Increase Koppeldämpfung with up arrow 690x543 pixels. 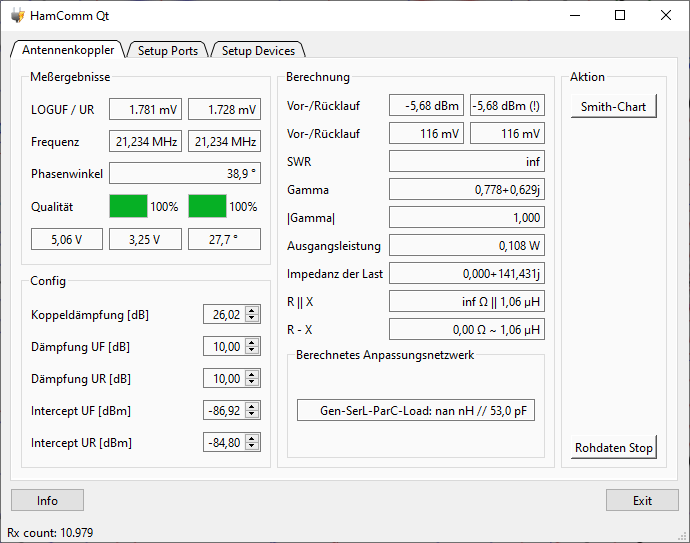click(x=252, y=310)
